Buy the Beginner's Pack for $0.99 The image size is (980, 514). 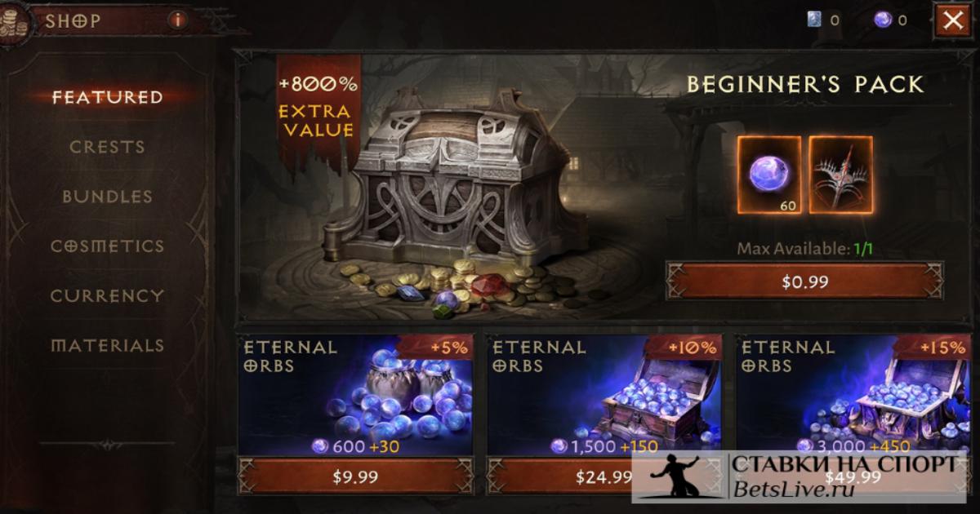pyautogui.click(x=805, y=282)
